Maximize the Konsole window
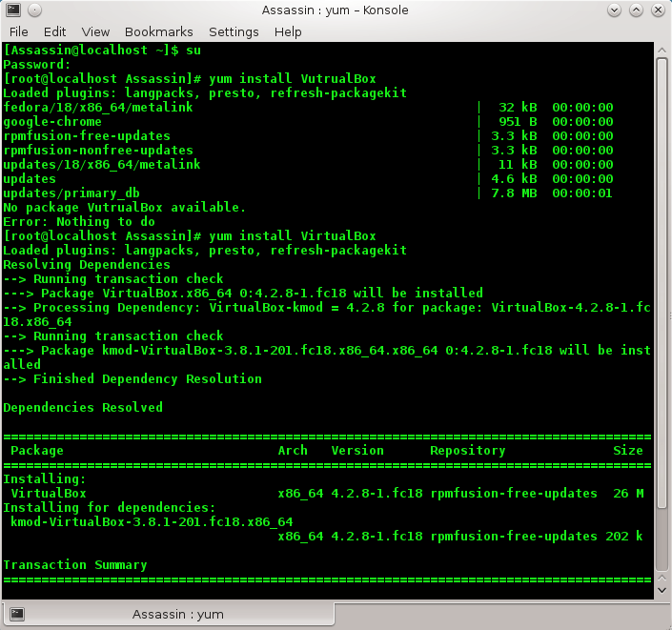672x630 pixels. (x=636, y=10)
